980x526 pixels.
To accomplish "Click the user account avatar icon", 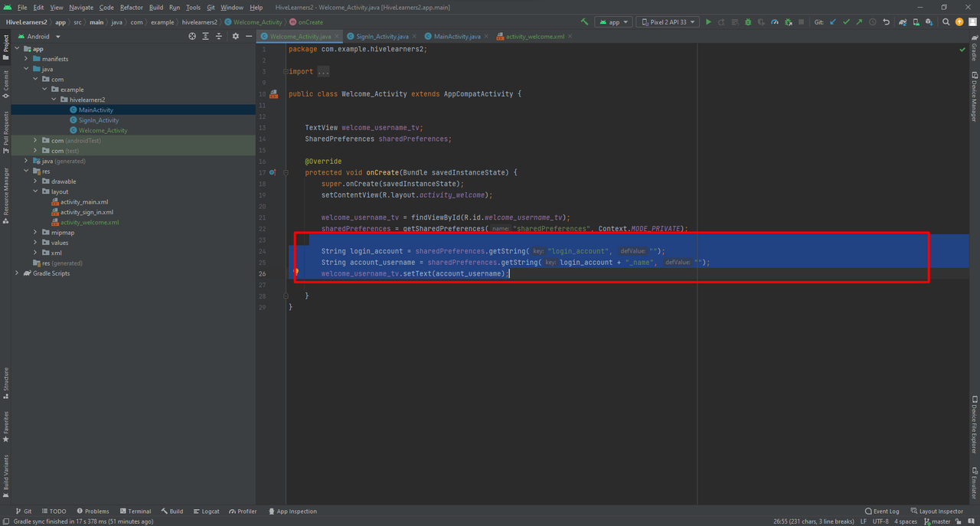I will click(972, 22).
